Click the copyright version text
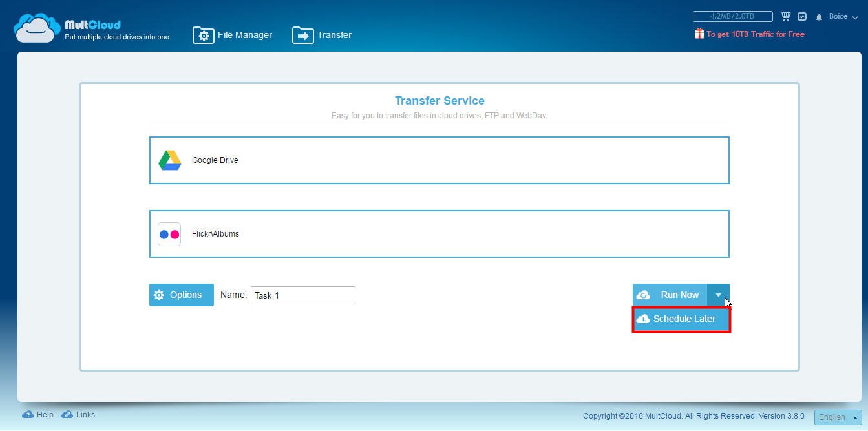 pos(693,416)
